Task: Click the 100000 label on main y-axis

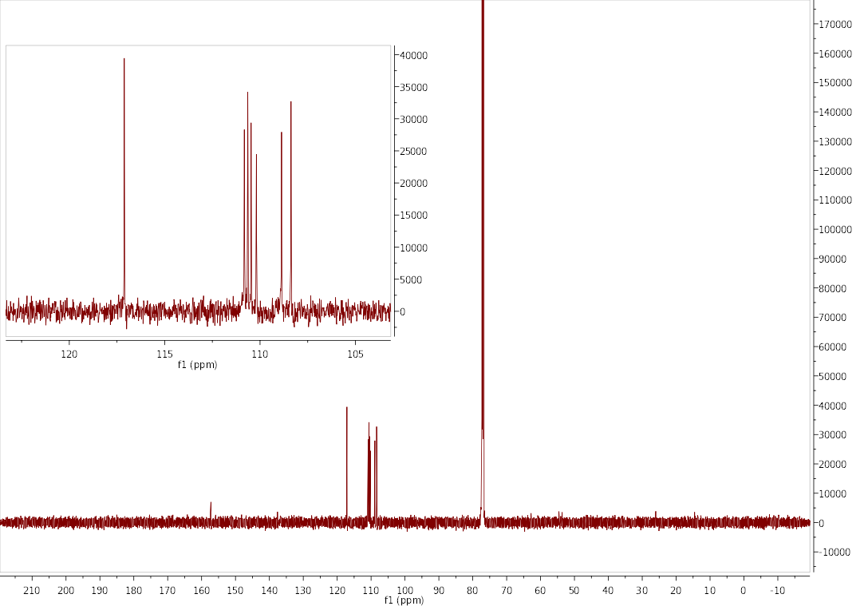Action: (837, 230)
